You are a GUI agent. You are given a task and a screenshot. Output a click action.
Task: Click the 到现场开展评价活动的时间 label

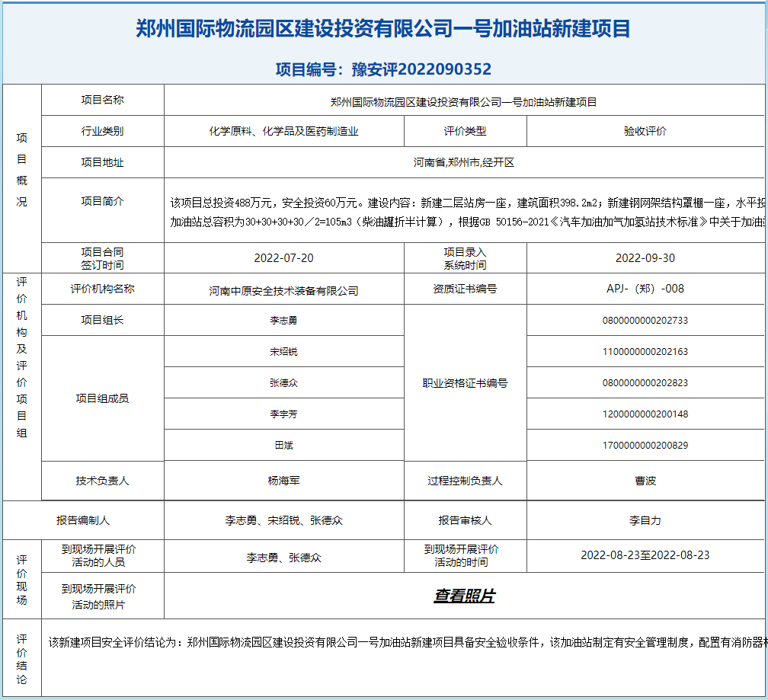462,555
